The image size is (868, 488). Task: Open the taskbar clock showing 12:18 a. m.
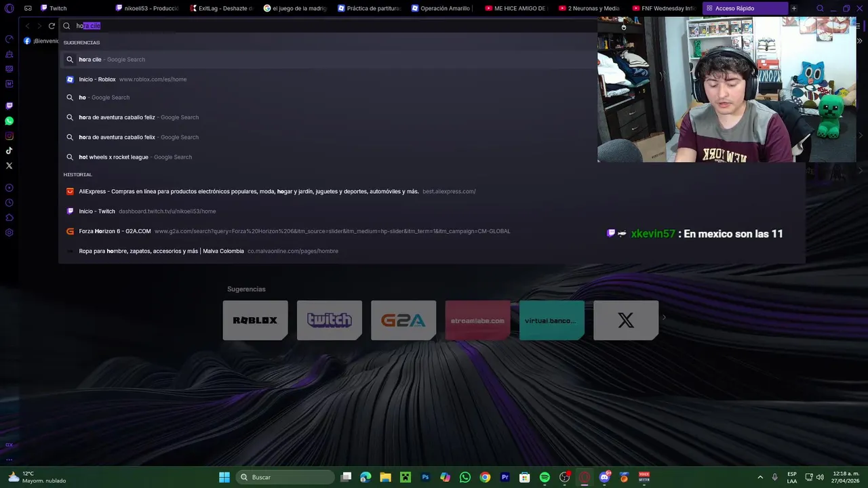846,477
